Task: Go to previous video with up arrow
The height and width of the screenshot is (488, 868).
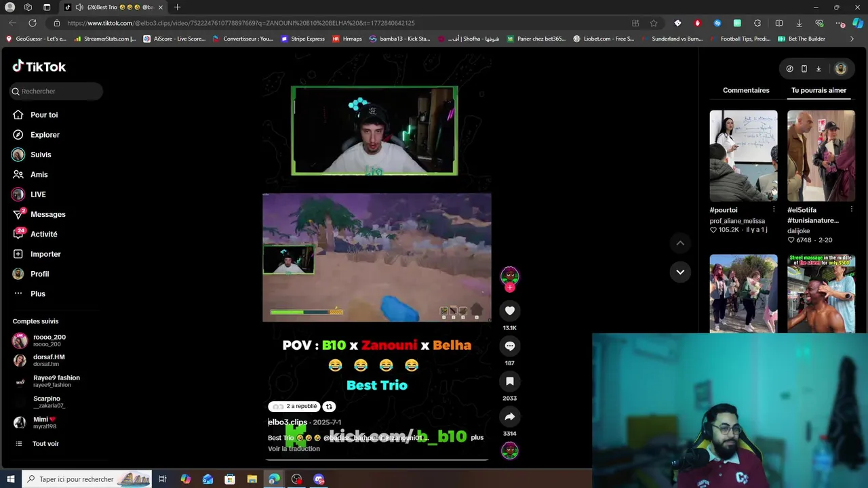Action: pyautogui.click(x=680, y=243)
